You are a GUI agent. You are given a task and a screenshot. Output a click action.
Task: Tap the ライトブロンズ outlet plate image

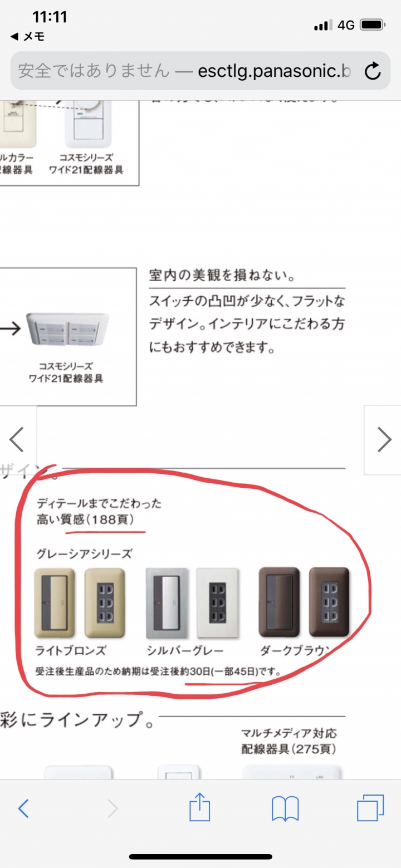pyautogui.click(x=105, y=603)
